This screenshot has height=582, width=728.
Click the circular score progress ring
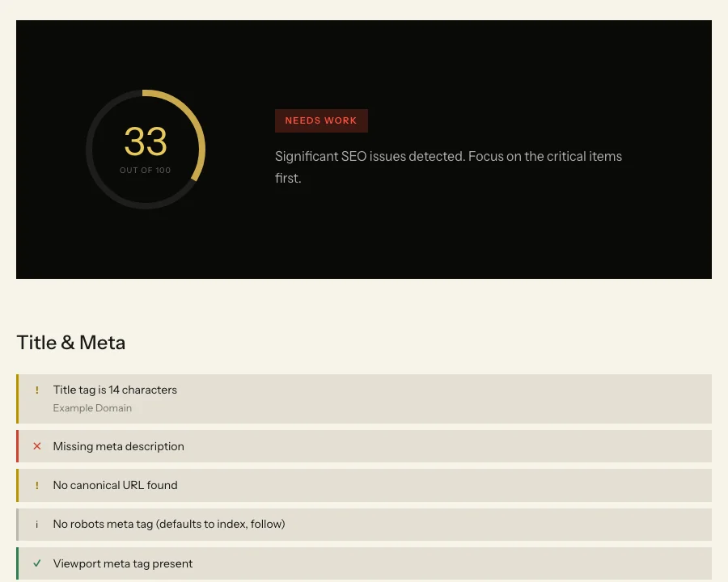(146, 149)
